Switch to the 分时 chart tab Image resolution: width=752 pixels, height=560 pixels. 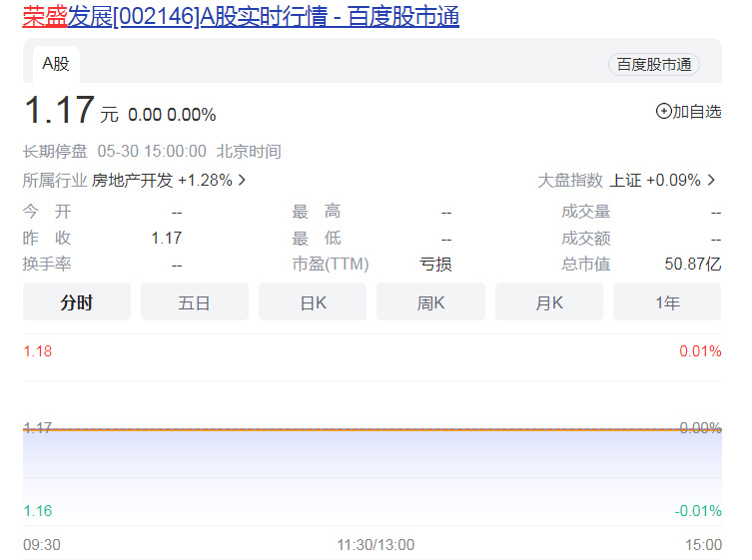point(77,301)
